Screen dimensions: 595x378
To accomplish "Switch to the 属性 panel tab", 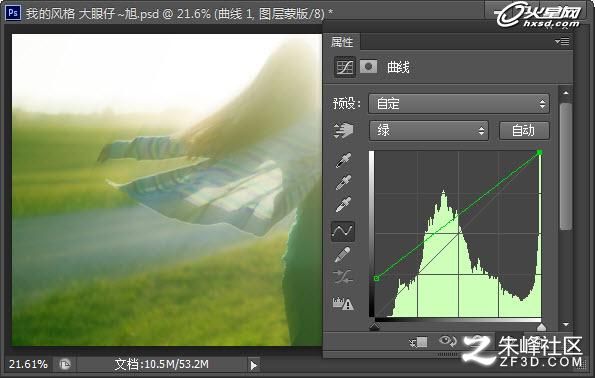I will [x=342, y=42].
